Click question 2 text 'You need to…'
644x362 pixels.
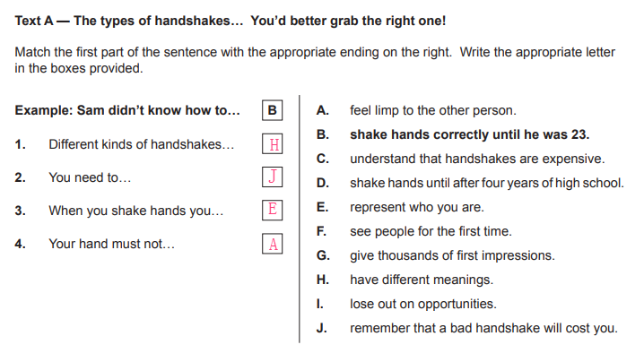[x=90, y=177]
